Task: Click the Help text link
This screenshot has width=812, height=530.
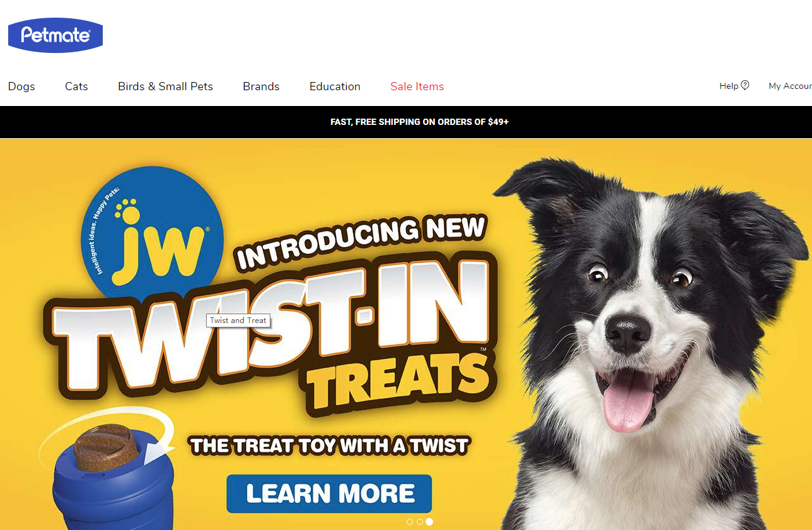Action: coord(729,86)
